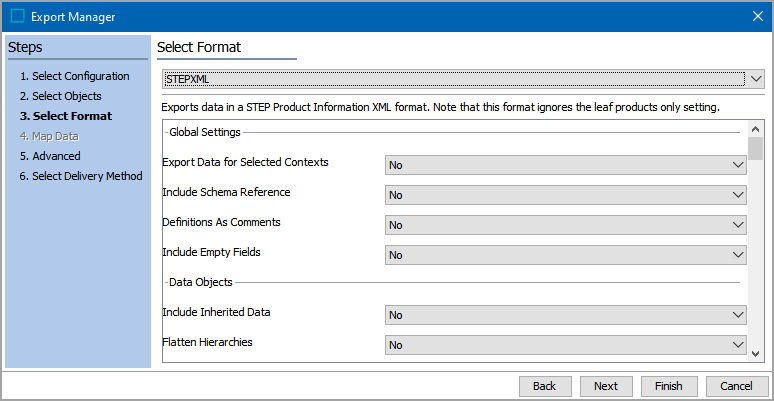The image size is (774, 401).
Task: Click the Finish button
Action: [x=669, y=386]
